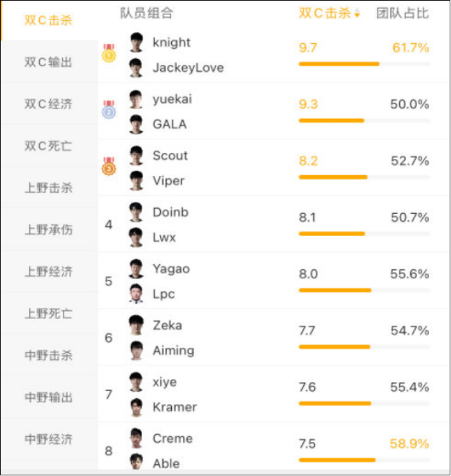
Task: Click the Doinb player name
Action: tap(171, 212)
